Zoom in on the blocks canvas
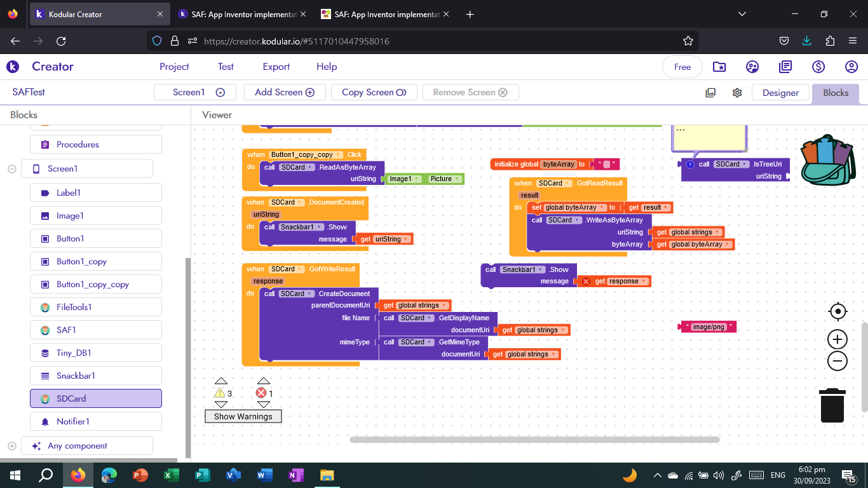The width and height of the screenshot is (868, 488). pos(837,339)
